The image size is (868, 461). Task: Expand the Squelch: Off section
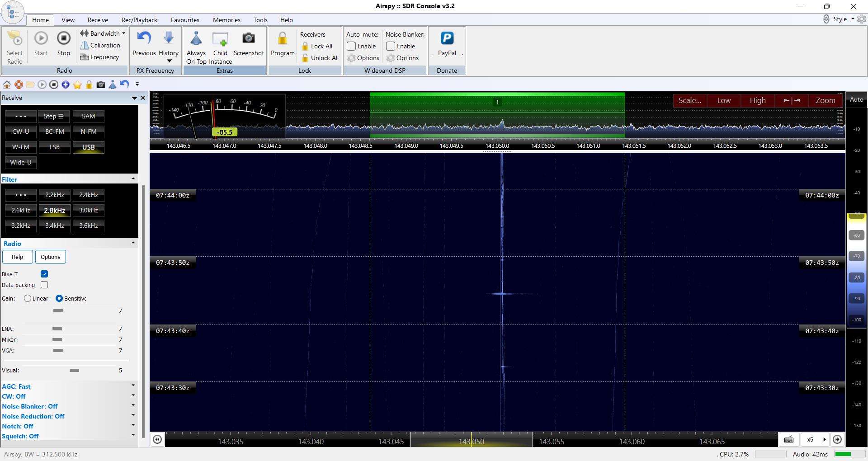133,436
